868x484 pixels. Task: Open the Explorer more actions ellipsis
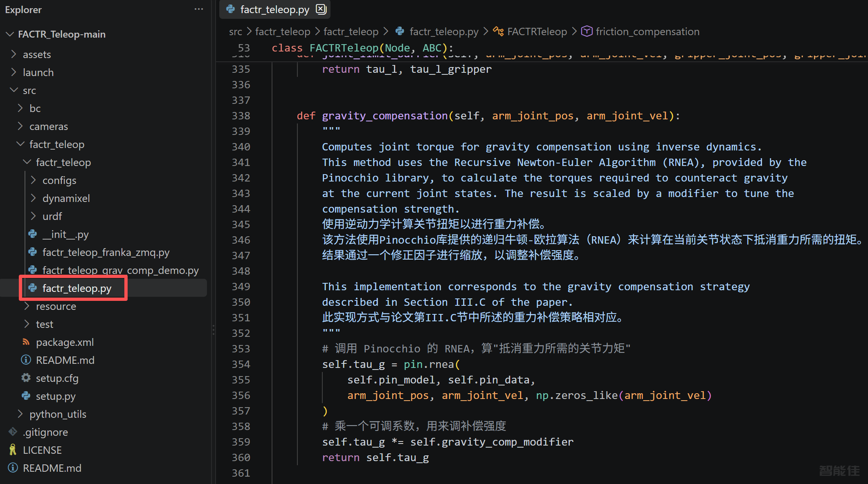click(199, 9)
